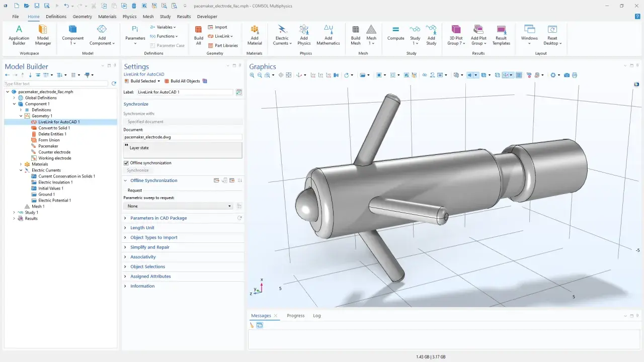Image resolution: width=644 pixels, height=362 pixels.
Task: Open the Variables dropdown in Definitions group
Action: click(x=164, y=27)
